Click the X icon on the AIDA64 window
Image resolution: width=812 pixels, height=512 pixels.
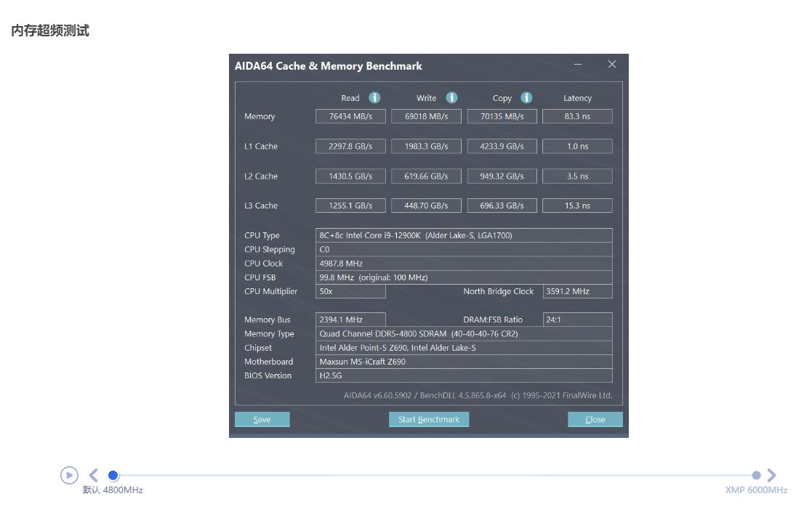(x=612, y=65)
